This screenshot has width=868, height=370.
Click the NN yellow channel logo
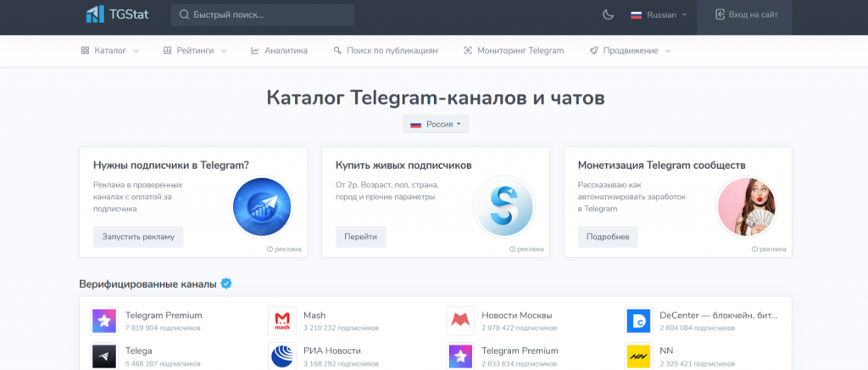[638, 356]
